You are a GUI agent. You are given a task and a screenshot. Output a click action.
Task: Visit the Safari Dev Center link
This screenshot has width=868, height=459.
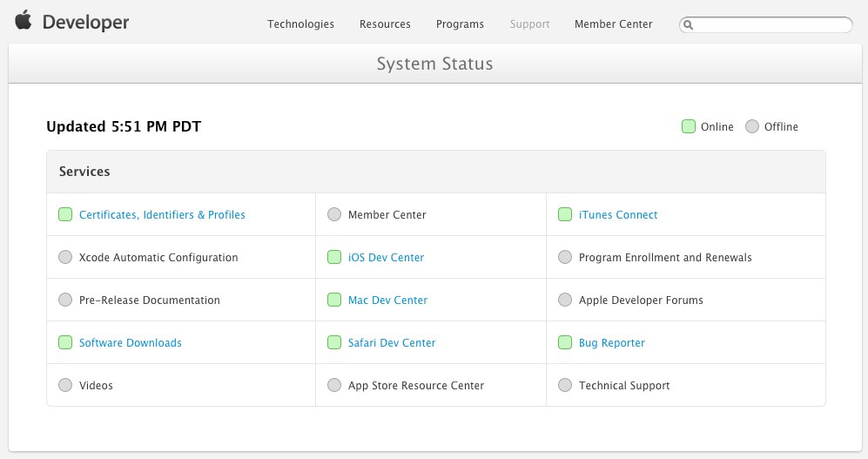pyautogui.click(x=392, y=343)
